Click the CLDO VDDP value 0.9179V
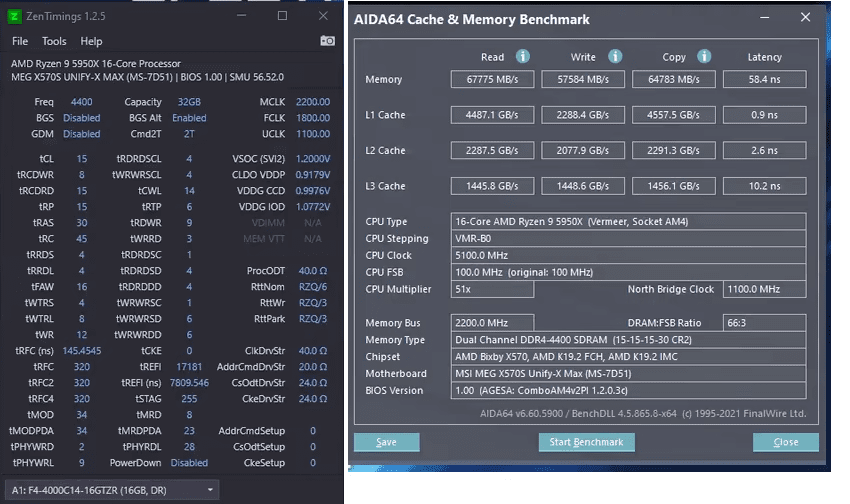The image size is (850, 504). coord(313,175)
